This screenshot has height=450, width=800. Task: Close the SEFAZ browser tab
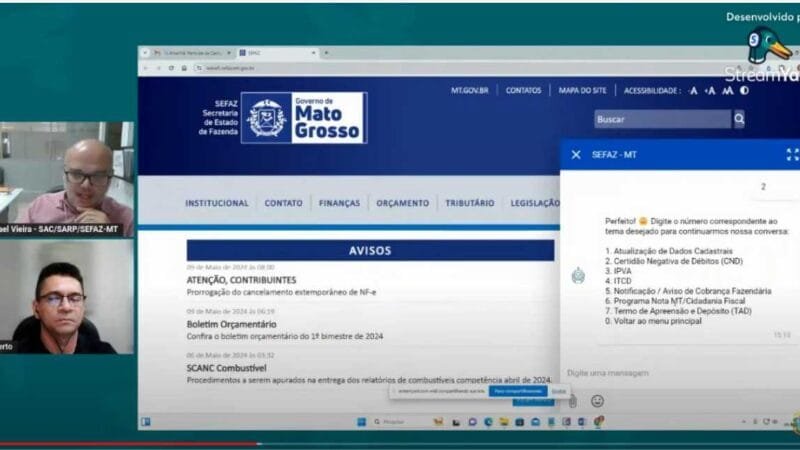pyautogui.click(x=313, y=53)
